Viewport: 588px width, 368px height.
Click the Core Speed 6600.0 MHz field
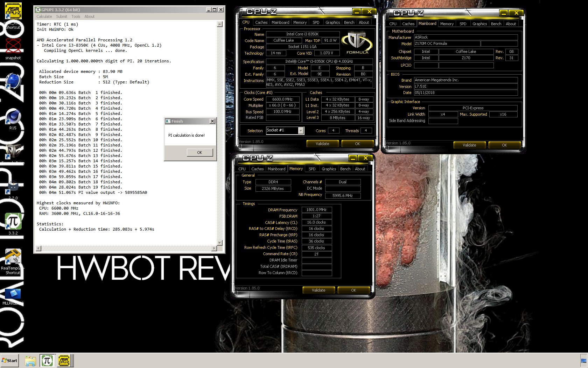click(x=282, y=99)
